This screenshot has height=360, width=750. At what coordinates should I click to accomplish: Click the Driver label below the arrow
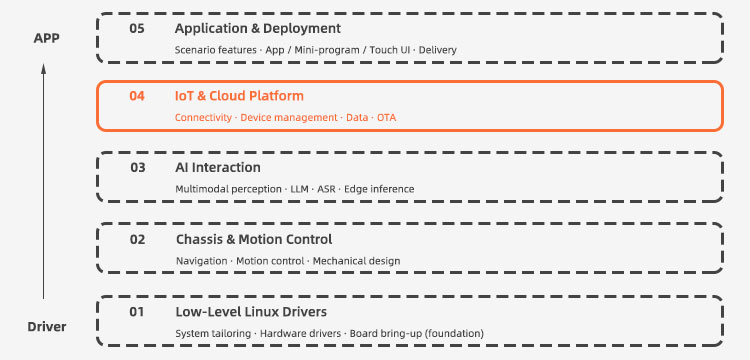click(x=47, y=327)
